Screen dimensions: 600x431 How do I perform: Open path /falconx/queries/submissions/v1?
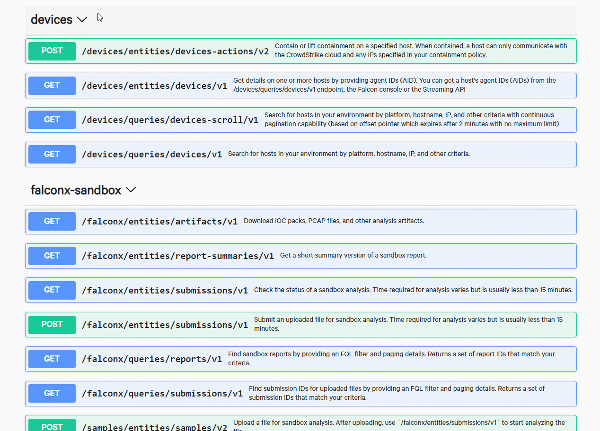point(162,394)
